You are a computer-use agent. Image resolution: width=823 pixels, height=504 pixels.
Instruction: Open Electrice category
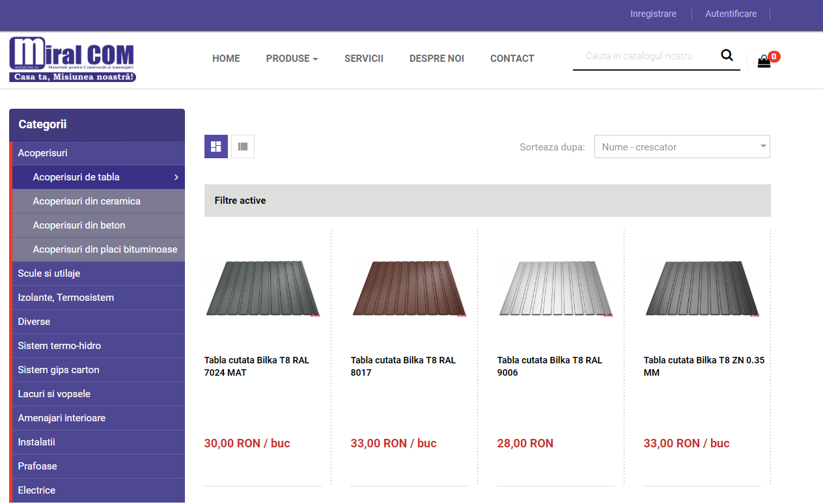pyautogui.click(x=98, y=490)
